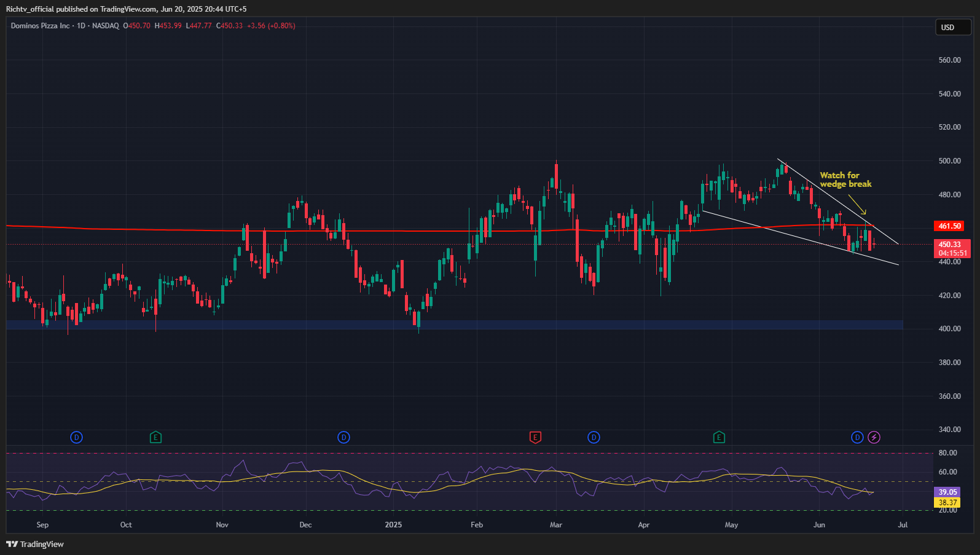Viewport: 980px width, 555px height.
Task: Click the Nov label on time axis
Action: tap(222, 525)
